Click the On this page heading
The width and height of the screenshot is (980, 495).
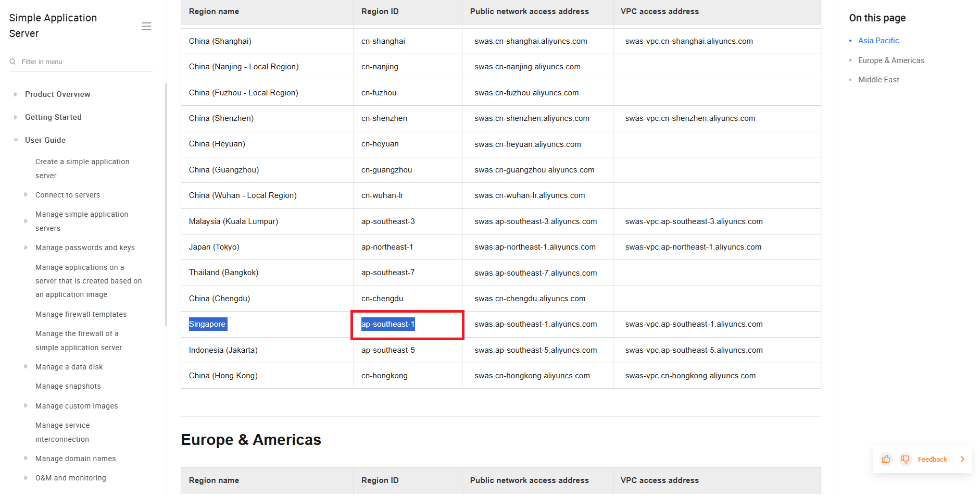coord(877,18)
